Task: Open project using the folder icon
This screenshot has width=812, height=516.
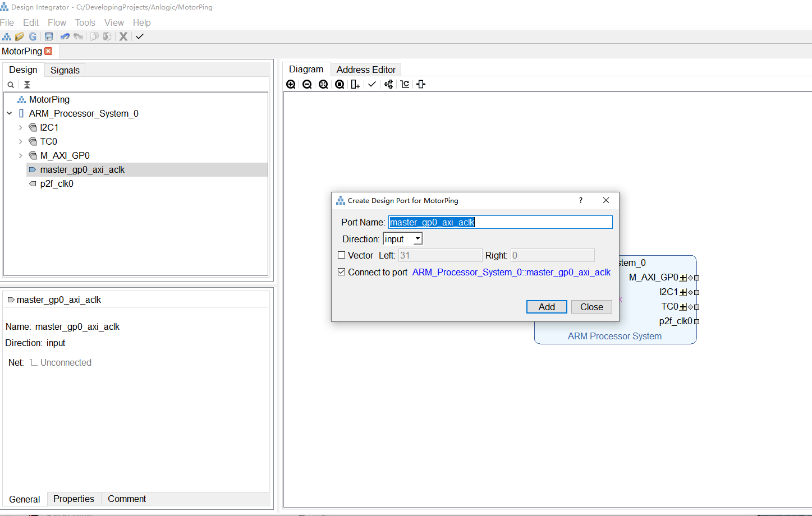Action: coord(20,36)
